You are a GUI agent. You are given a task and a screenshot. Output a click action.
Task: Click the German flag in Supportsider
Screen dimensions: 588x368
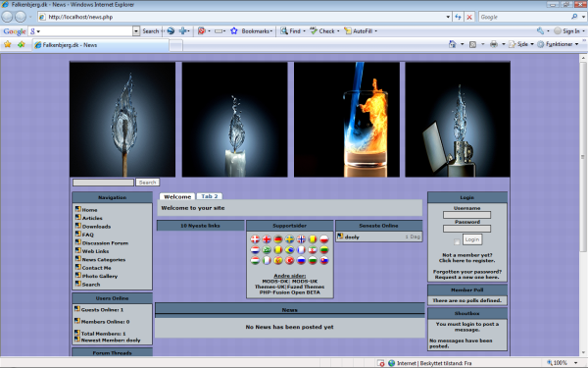[278, 239]
